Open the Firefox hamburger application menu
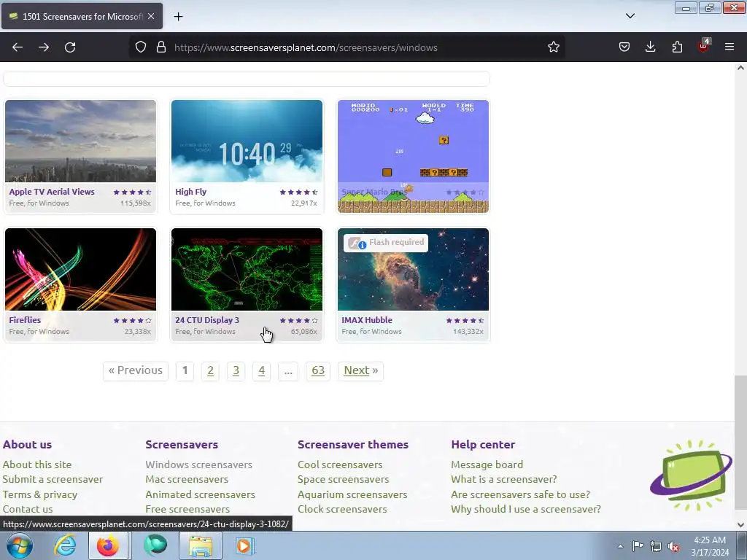Viewport: 747px width, 560px height. tap(729, 47)
